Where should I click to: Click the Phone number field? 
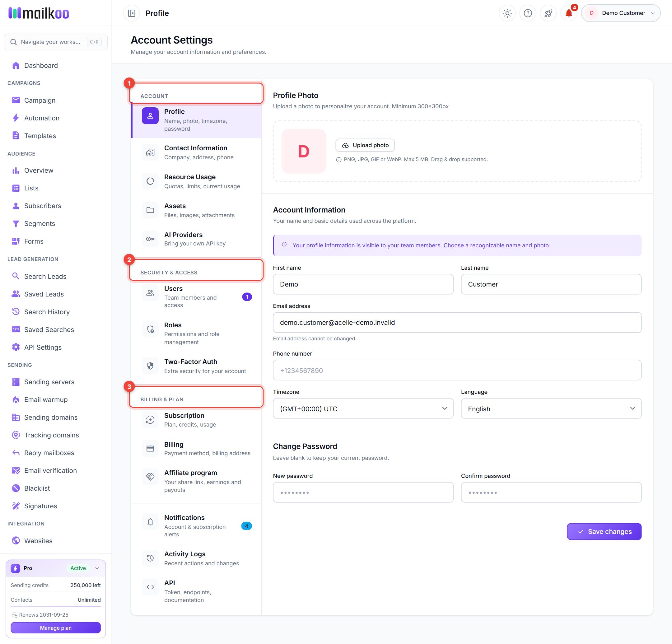point(457,370)
